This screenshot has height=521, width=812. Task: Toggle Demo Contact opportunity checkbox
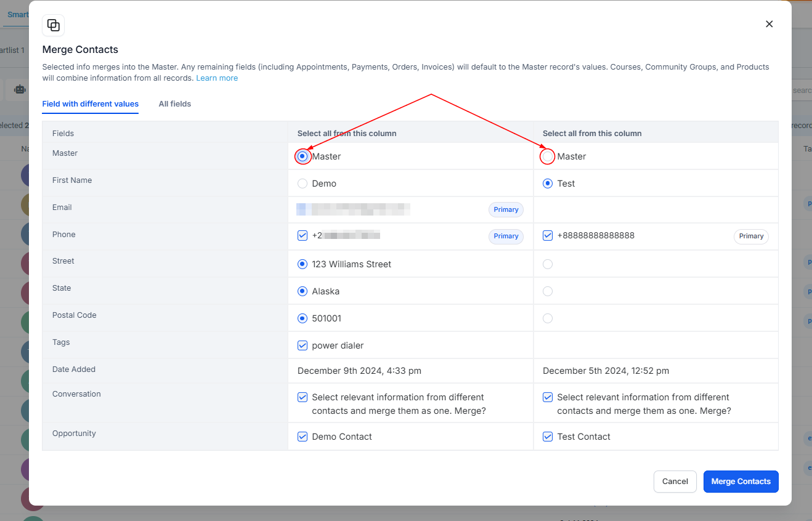[302, 437]
